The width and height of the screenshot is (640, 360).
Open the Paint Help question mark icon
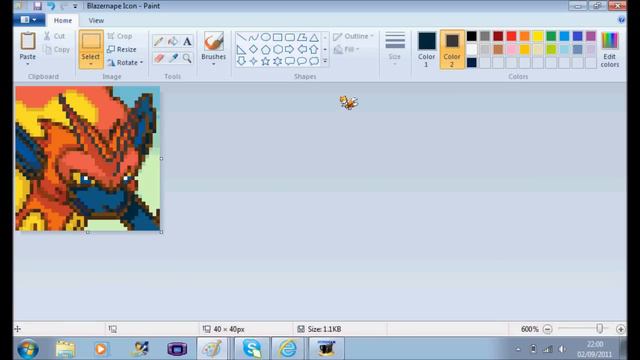point(621,20)
